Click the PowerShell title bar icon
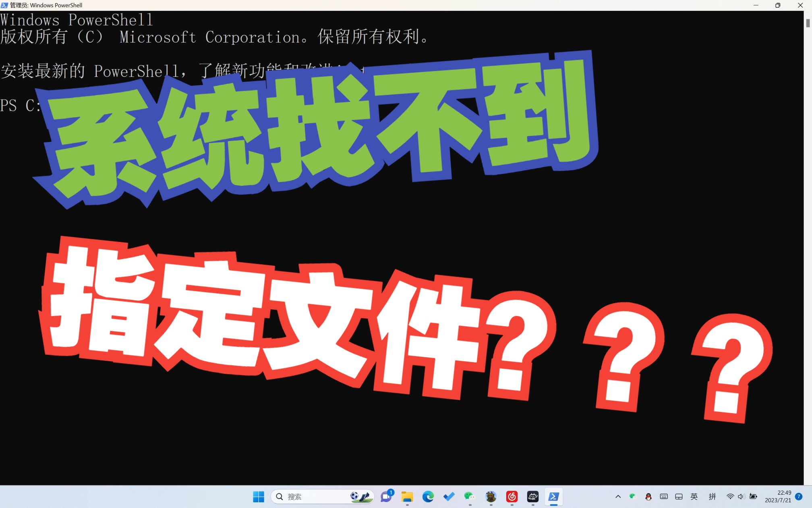Image resolution: width=812 pixels, height=508 pixels. coord(4,5)
